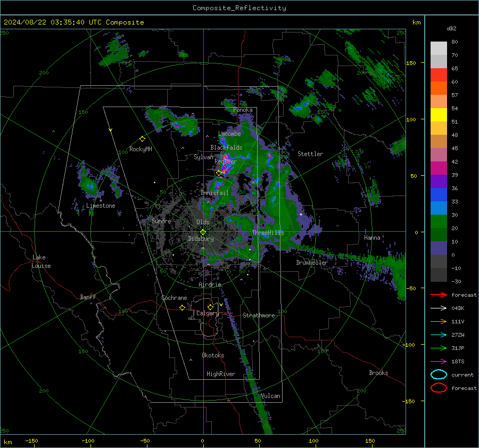Click the Sylvan map label
The width and height of the screenshot is (479, 448).
pyautogui.click(x=203, y=157)
